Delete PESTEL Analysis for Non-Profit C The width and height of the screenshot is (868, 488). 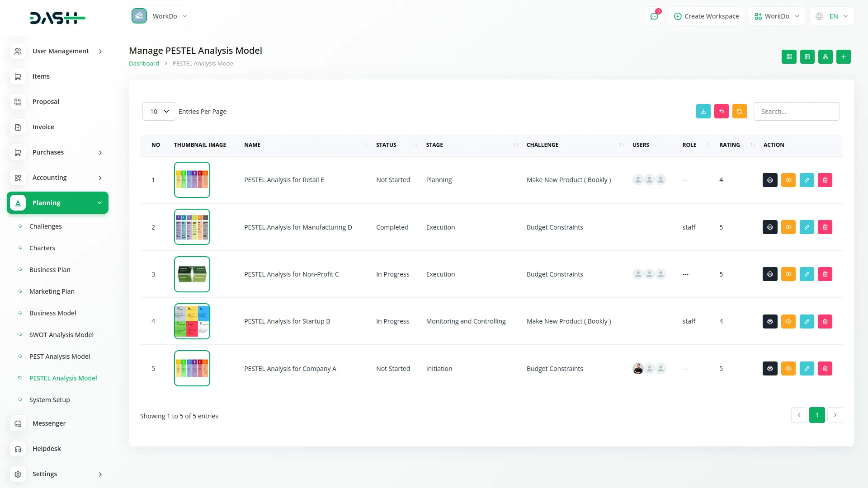click(825, 274)
